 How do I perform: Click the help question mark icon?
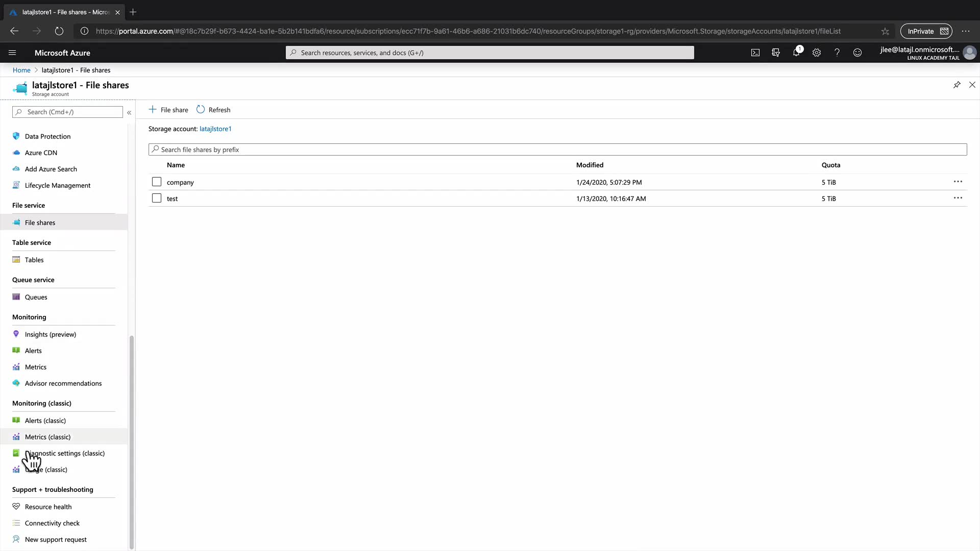pos(837,53)
